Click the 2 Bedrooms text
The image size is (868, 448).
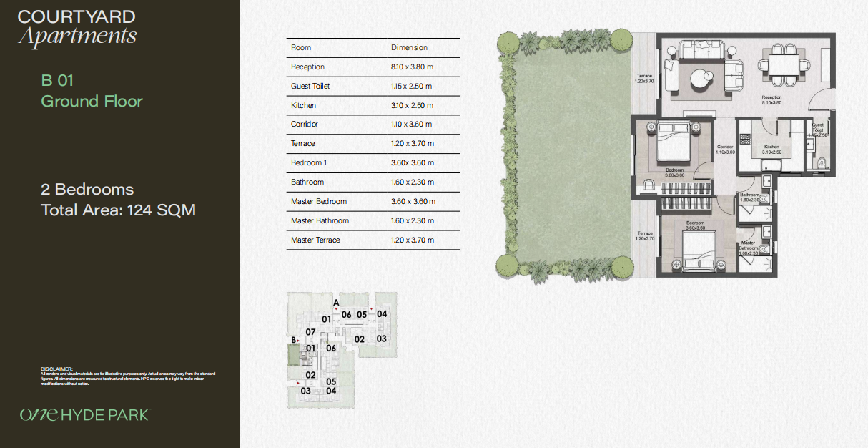(x=87, y=190)
